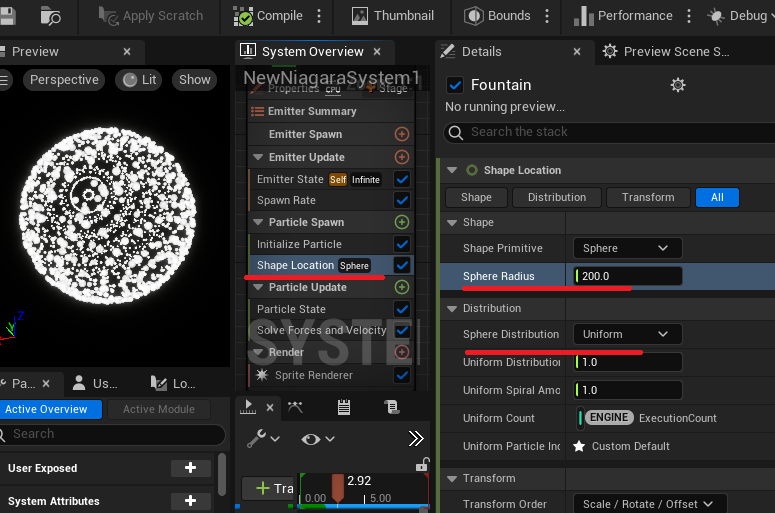Open the Preview Scene Settings tab
This screenshot has height=513, width=775.
(x=666, y=51)
